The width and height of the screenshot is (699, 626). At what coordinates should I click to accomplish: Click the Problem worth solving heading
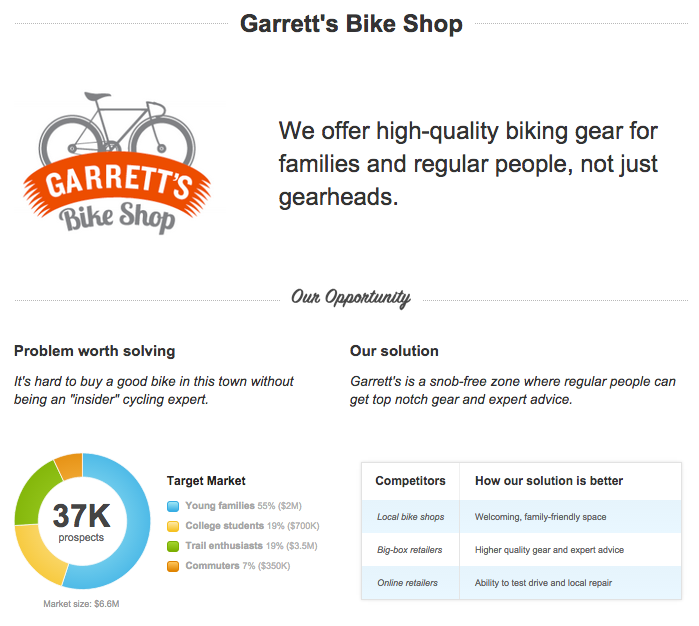[x=95, y=351]
